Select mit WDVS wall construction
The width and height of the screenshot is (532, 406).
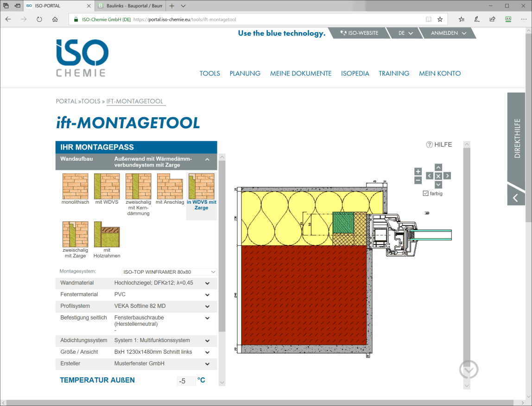(x=107, y=189)
